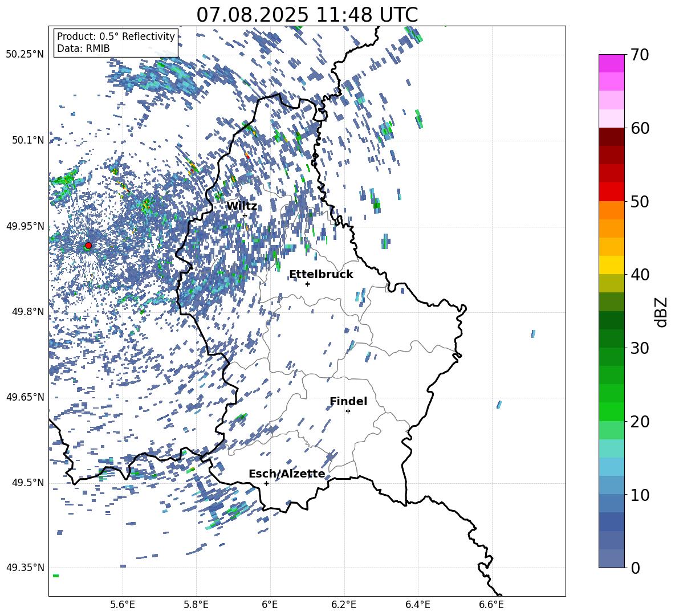Click the colorbar tick label 50

[640, 202]
